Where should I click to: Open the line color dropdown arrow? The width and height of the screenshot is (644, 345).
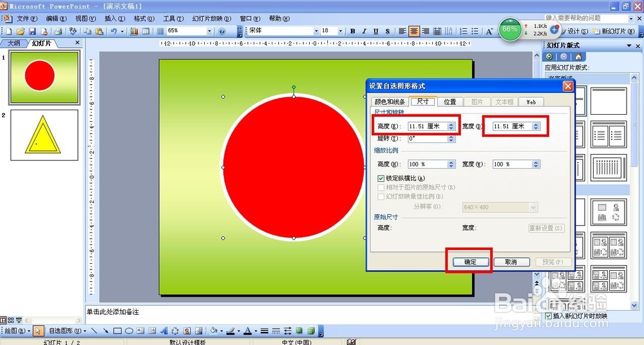click(x=239, y=331)
